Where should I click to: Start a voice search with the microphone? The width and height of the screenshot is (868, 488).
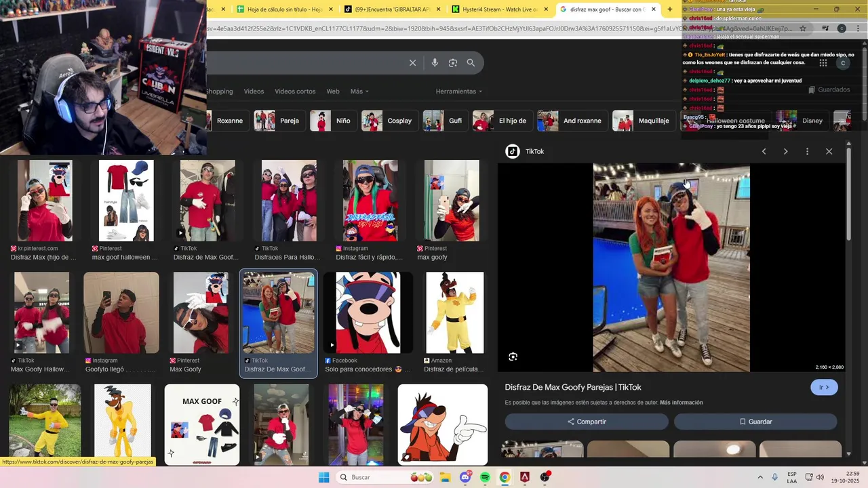pos(435,63)
